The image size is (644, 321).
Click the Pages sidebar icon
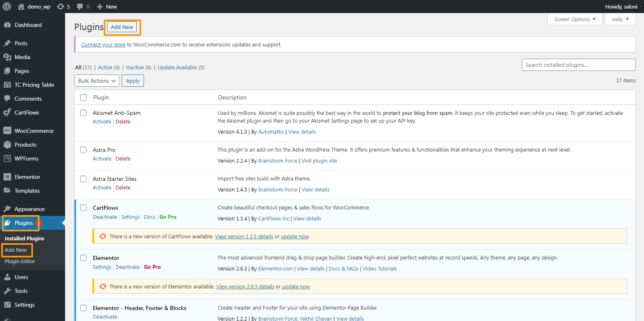[7, 71]
